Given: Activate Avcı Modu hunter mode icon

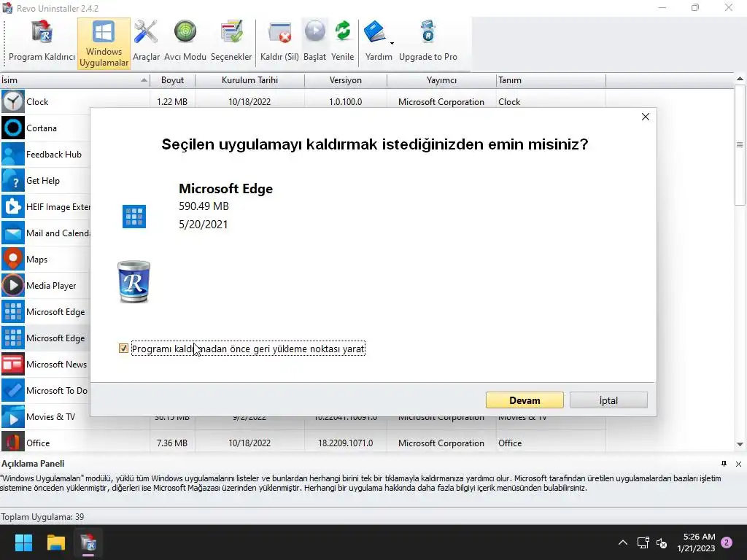Looking at the screenshot, I should click(185, 42).
